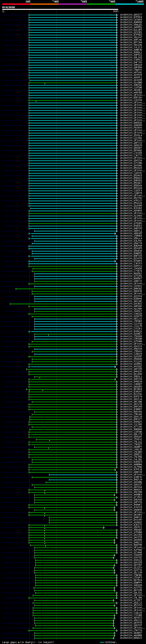Screen dimensions: 146x644
Task: Select the UniRef100_C7YR74 label
Action: click(x=131, y=271)
